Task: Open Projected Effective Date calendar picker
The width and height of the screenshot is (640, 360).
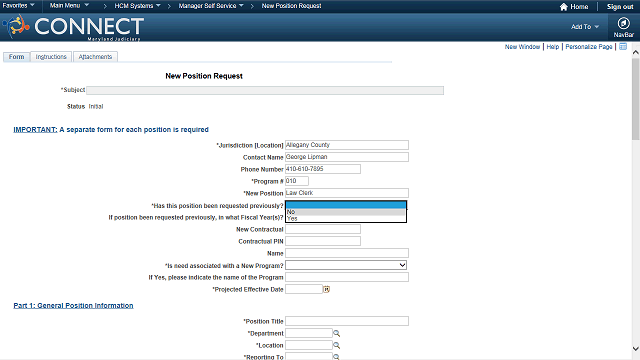Action: (327, 289)
